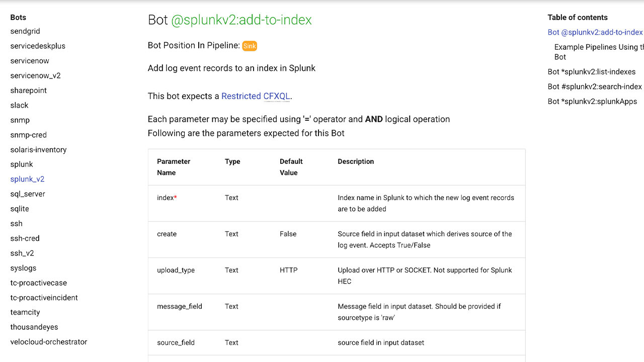Click the orange Sink position badge

(x=250, y=46)
